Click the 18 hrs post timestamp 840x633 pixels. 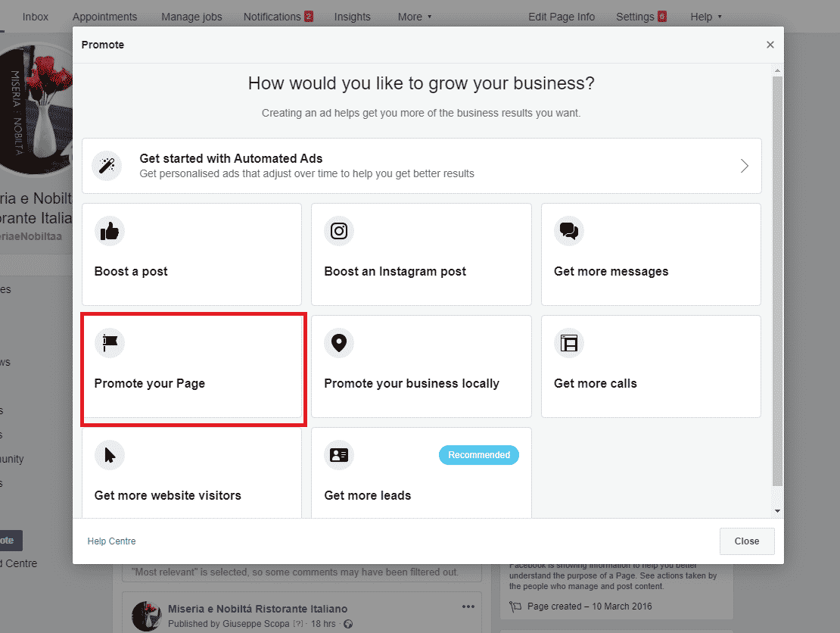coord(323,624)
